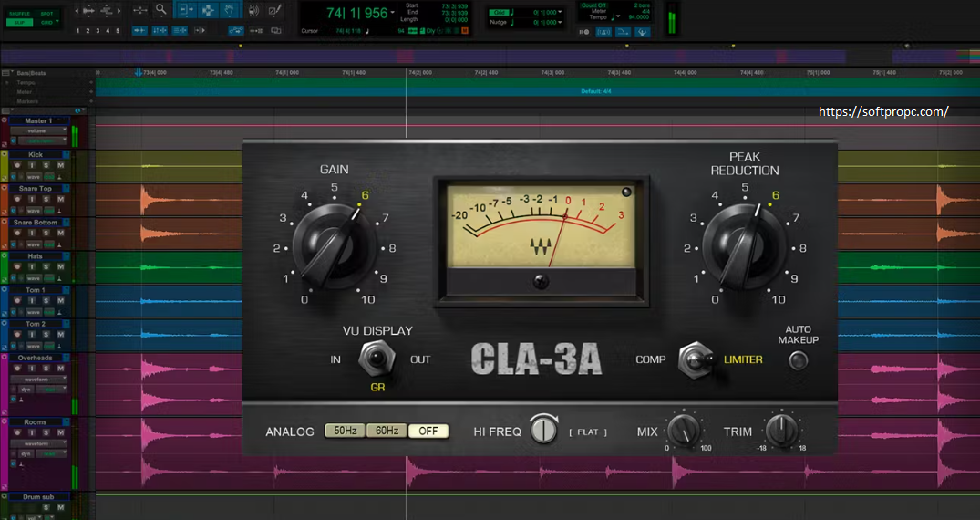Toggle input monitoring on Tom 2
This screenshot has height=520, width=980.
pos(32,334)
